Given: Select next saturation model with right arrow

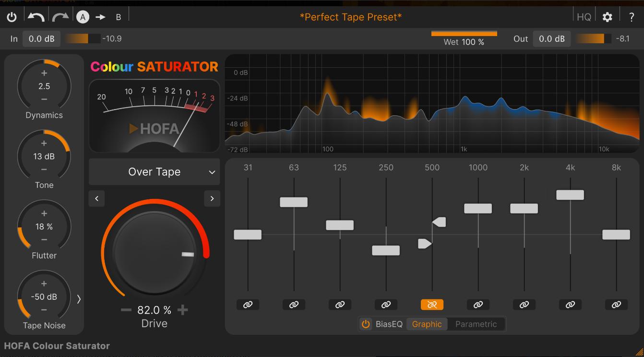Looking at the screenshot, I should pyautogui.click(x=212, y=198).
